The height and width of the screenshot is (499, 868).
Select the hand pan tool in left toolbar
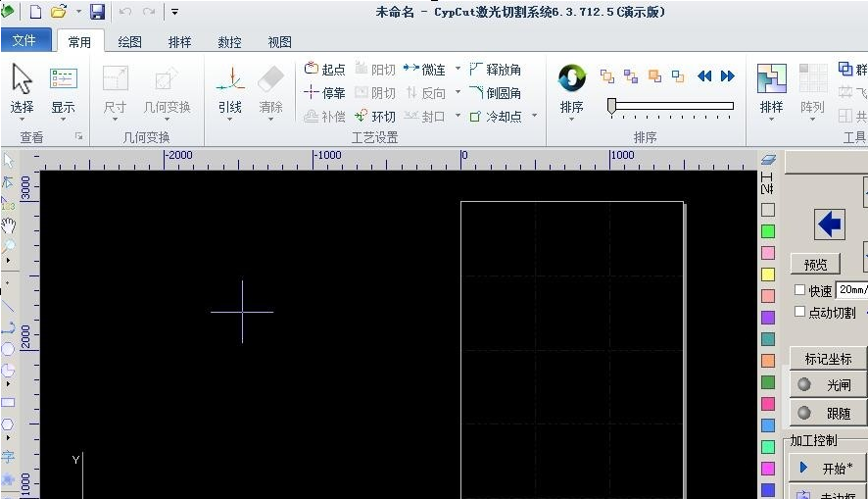point(8,225)
